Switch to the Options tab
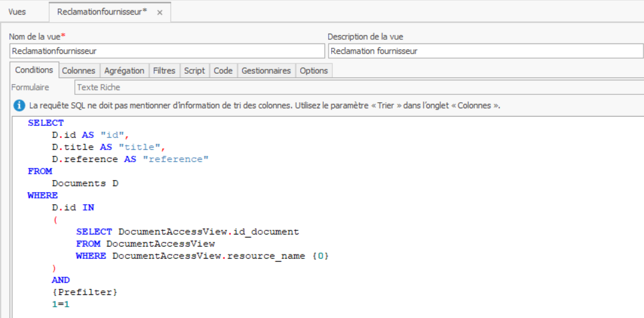This screenshot has width=644, height=318. 314,71
